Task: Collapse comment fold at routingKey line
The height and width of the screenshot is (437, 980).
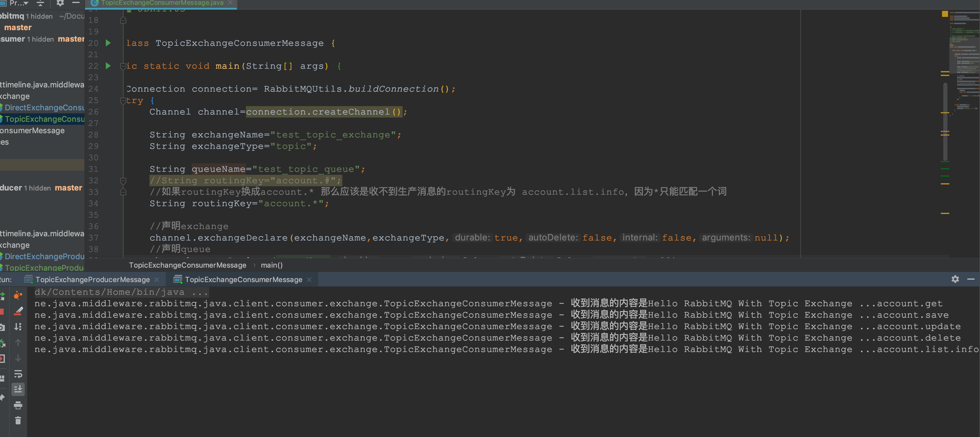Action: (x=123, y=181)
